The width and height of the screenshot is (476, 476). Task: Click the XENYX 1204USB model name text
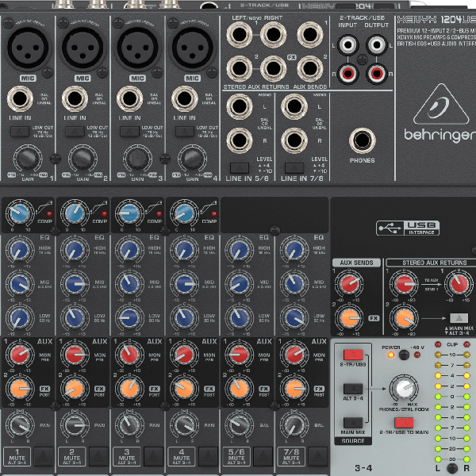pos(436,20)
